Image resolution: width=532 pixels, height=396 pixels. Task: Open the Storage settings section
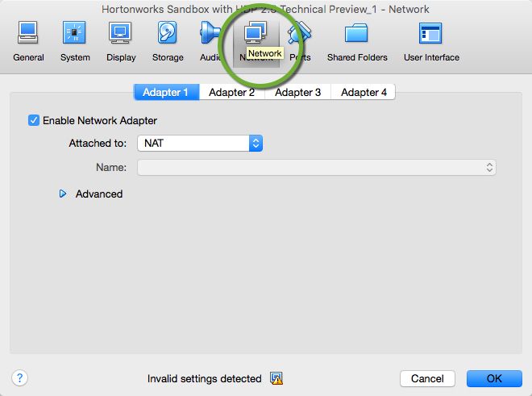(x=168, y=41)
